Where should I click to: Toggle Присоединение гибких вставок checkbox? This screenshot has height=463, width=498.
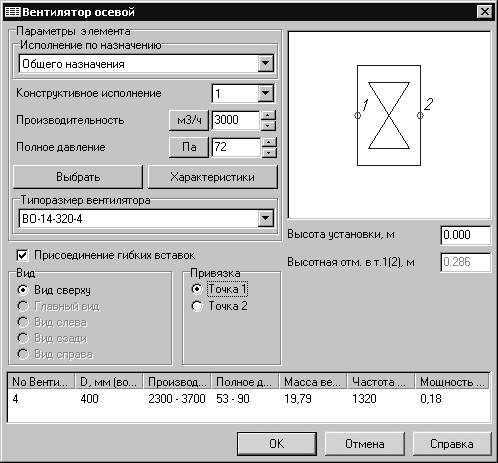(x=22, y=256)
